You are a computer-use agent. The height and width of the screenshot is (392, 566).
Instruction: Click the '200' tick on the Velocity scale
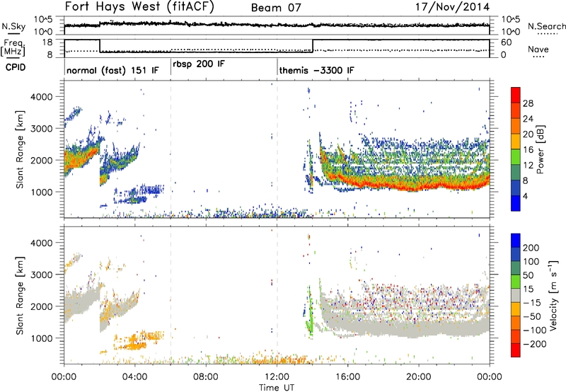click(x=531, y=248)
